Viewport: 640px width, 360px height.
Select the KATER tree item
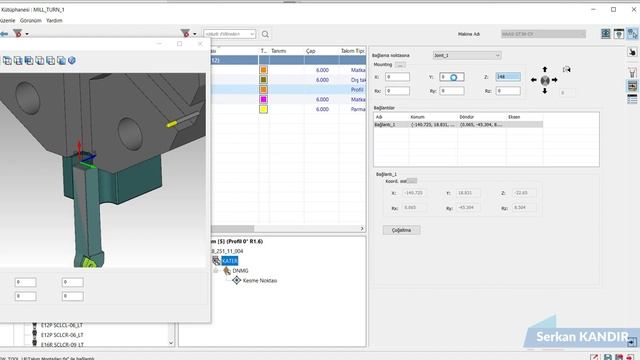(229, 261)
